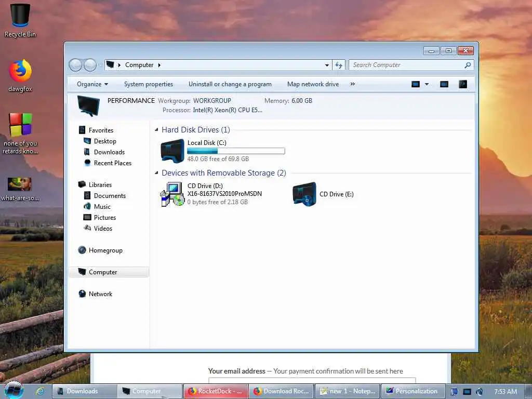Screen dimensions: 532x399
Task: Click Uninstall or change a program
Action: pos(230,84)
